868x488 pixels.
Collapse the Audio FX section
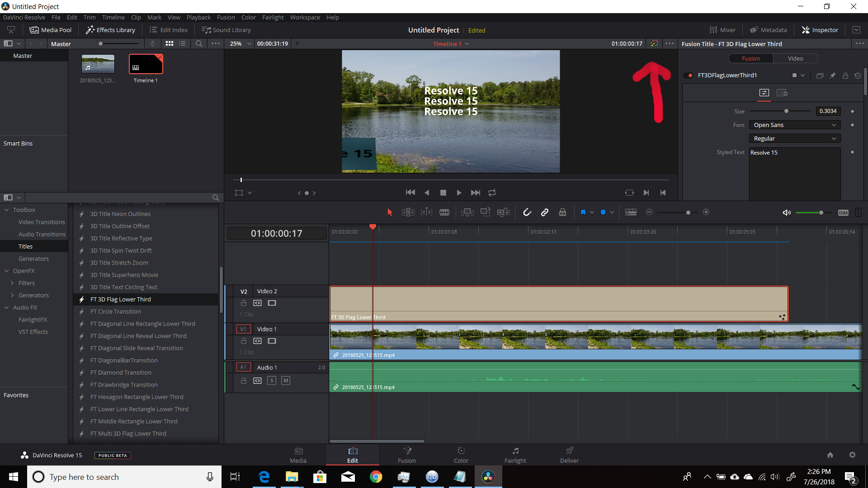pyautogui.click(x=7, y=307)
